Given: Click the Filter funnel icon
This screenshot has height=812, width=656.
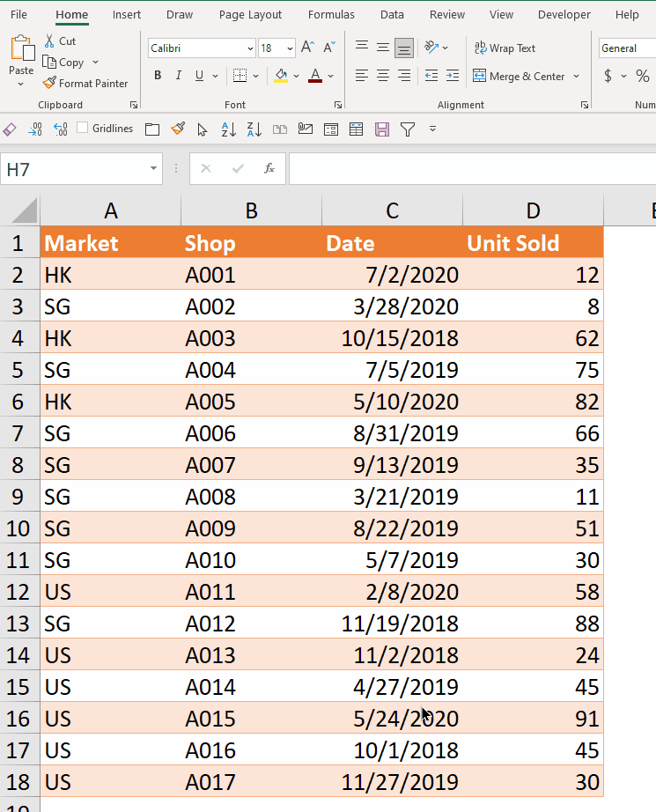Looking at the screenshot, I should [407, 129].
